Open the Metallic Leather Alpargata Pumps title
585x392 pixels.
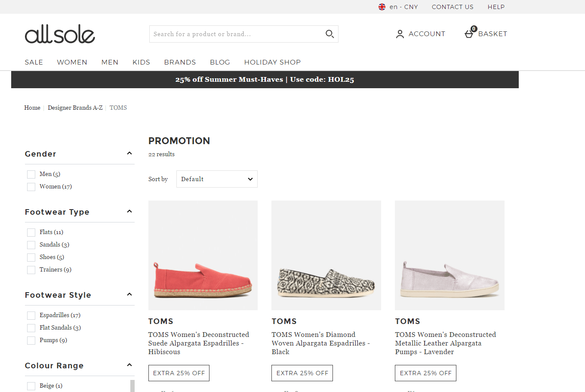[x=446, y=343]
